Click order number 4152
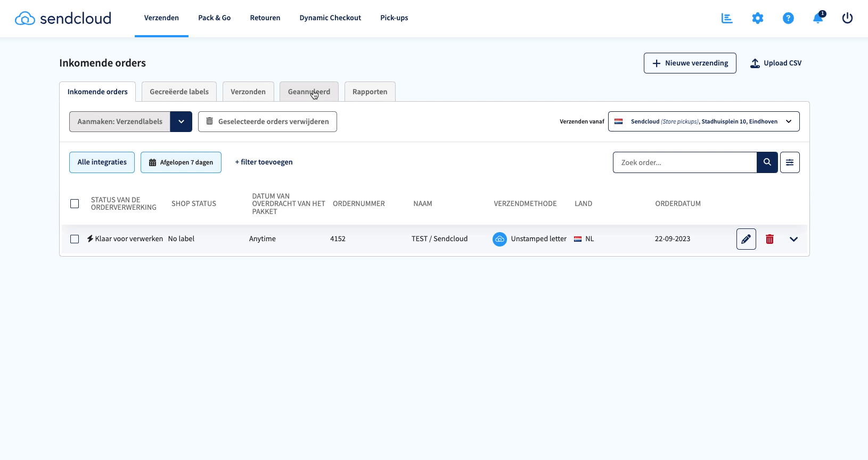Viewport: 868px width, 460px height. (x=338, y=239)
